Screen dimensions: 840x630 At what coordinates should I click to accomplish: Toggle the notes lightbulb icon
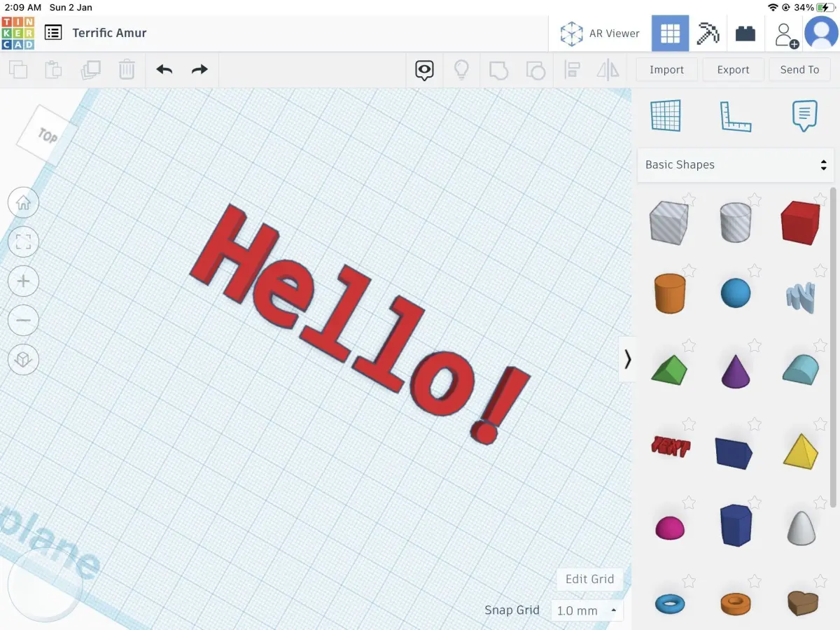click(461, 69)
